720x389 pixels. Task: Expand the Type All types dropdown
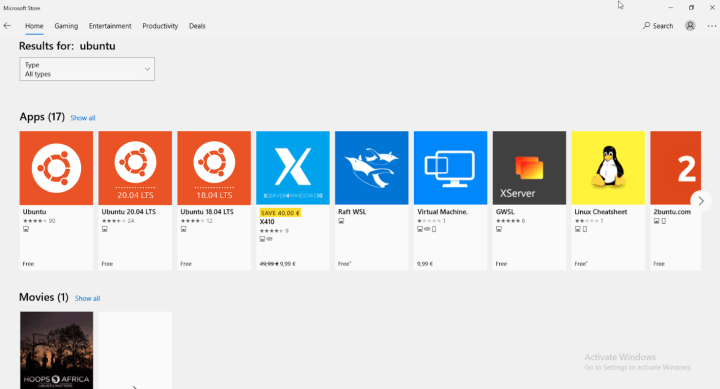coord(87,69)
